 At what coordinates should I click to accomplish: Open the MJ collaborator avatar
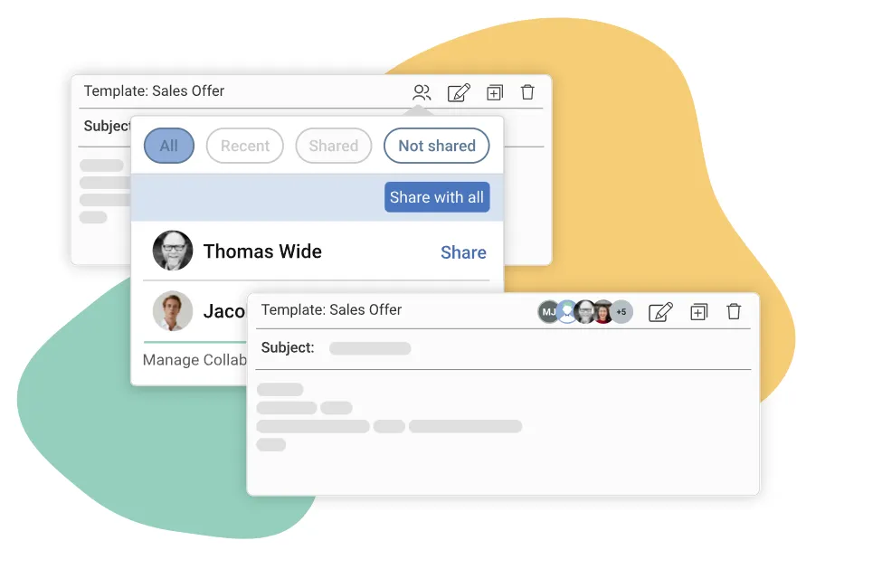pyautogui.click(x=548, y=311)
